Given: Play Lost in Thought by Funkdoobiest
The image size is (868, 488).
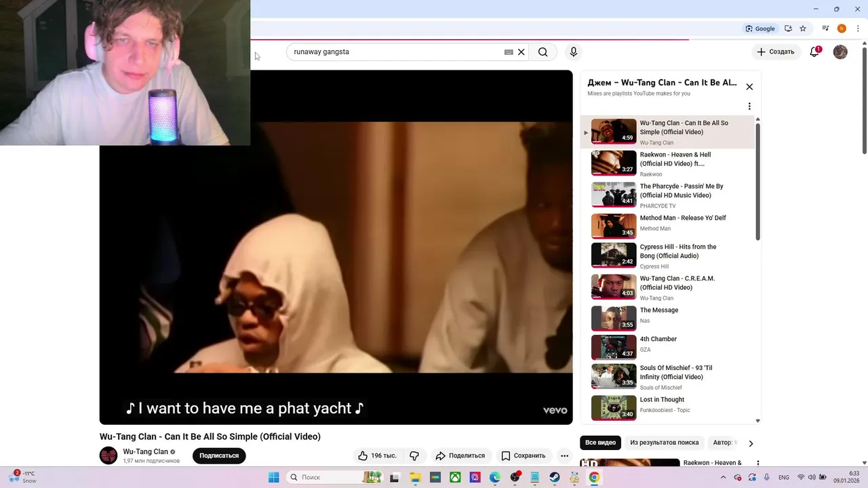Looking at the screenshot, I should point(668,407).
